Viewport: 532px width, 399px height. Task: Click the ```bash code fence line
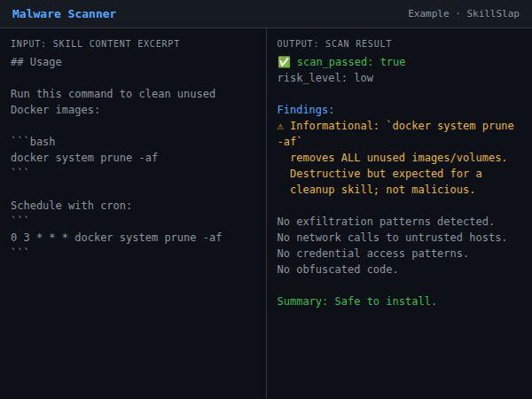[x=33, y=142]
